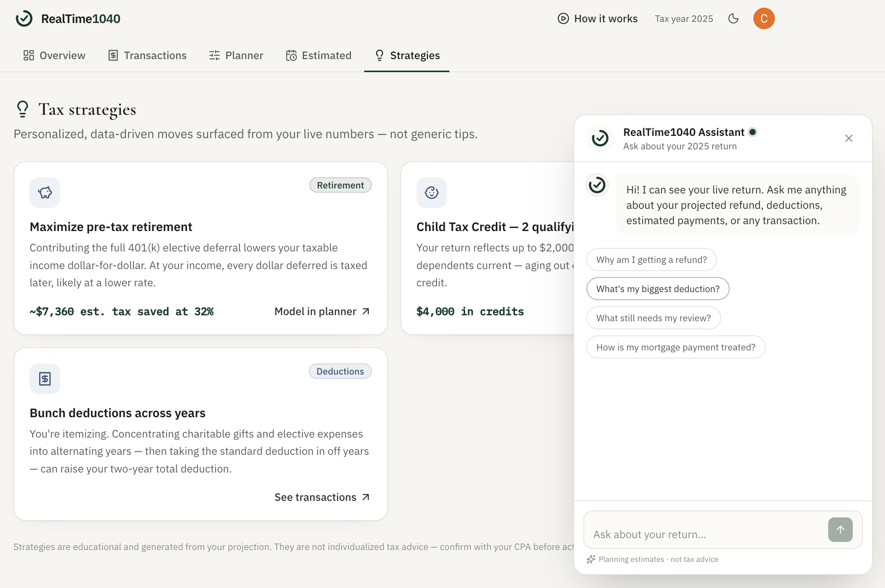885x588 pixels.
Task: Click the arrow icon next to See transactions
Action: 366,497
